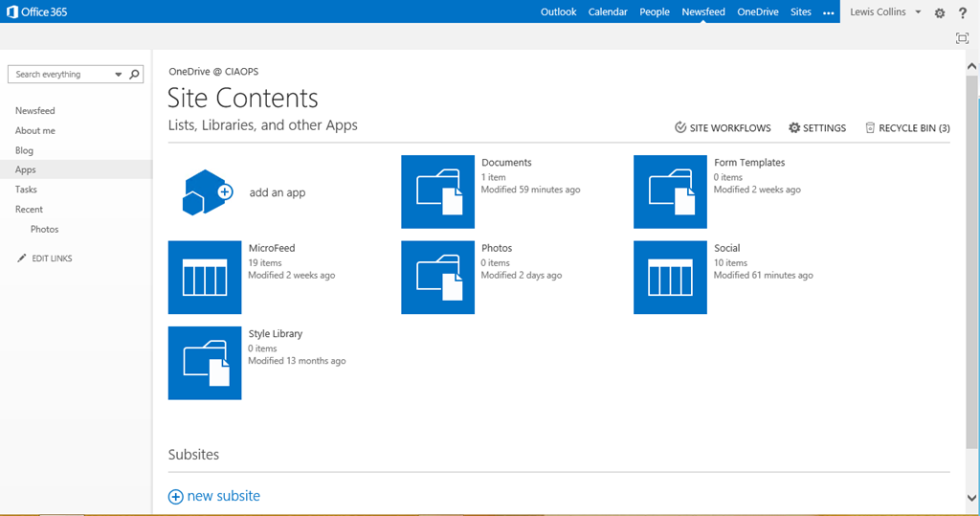Open Site Workflows
The width and height of the screenshot is (980, 516).
coord(723,128)
